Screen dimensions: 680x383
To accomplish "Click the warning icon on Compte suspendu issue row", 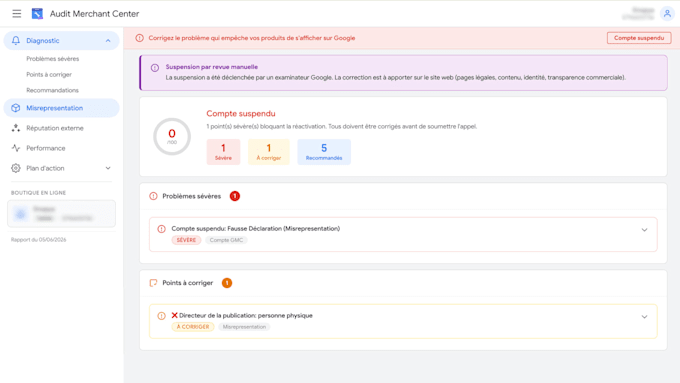I will (x=161, y=229).
